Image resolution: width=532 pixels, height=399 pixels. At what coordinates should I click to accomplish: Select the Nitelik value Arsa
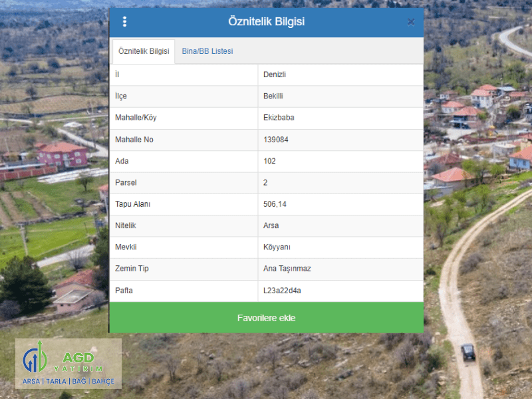click(x=271, y=225)
